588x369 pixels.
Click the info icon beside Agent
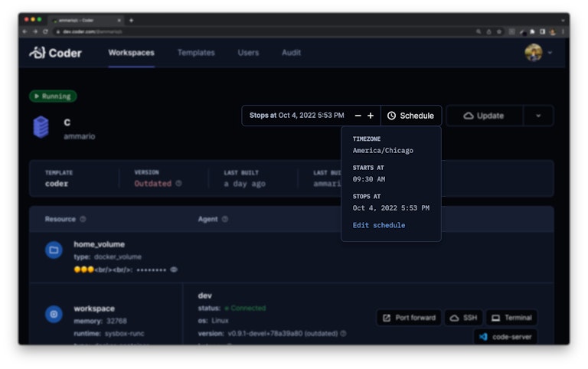(x=224, y=219)
